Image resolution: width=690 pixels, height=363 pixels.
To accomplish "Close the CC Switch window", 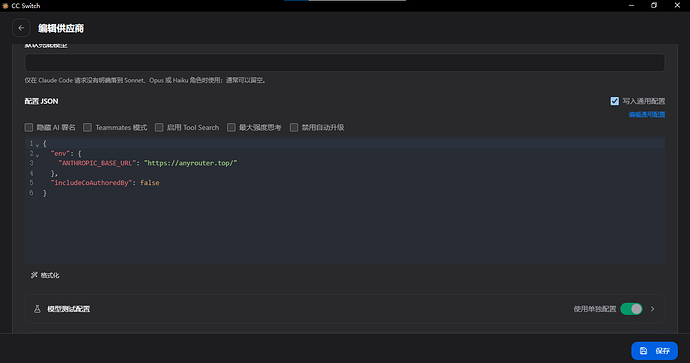I will [x=677, y=5].
